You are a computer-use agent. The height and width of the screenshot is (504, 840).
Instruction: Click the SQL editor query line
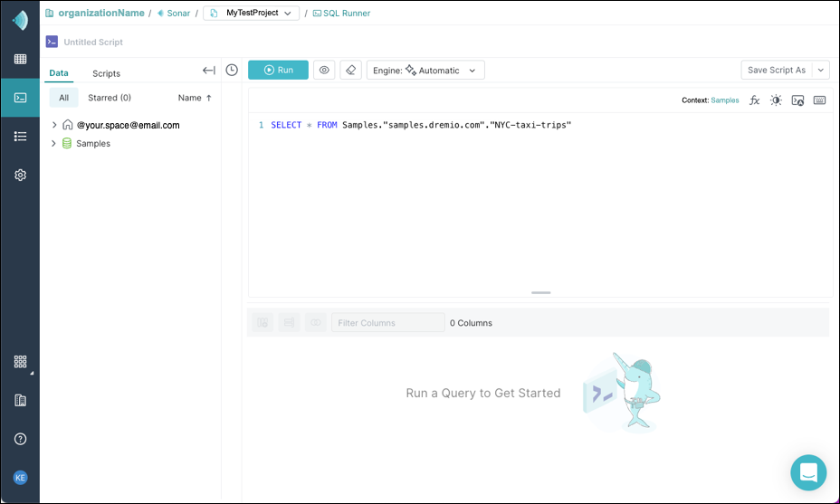click(x=421, y=125)
